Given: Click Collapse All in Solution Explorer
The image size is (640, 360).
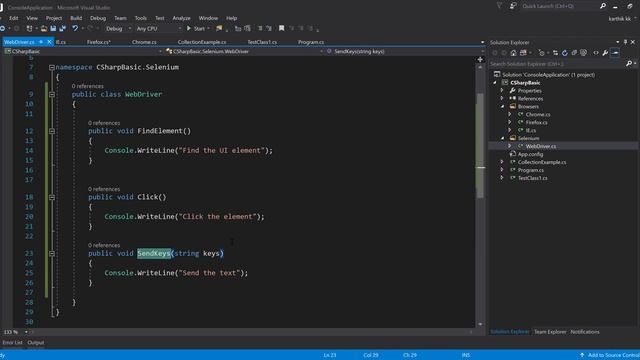Looking at the screenshot, I should coord(574,53).
